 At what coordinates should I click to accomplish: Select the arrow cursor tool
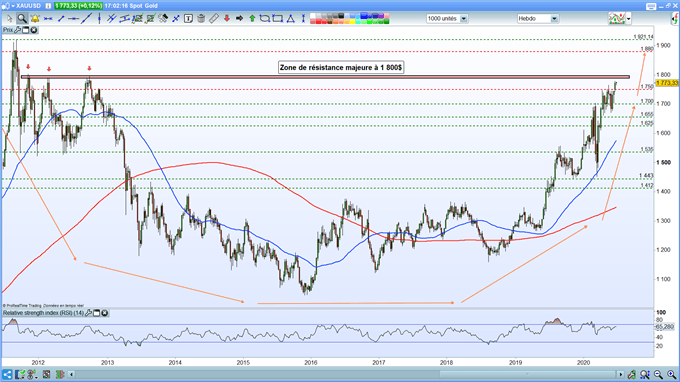pyautogui.click(x=9, y=19)
